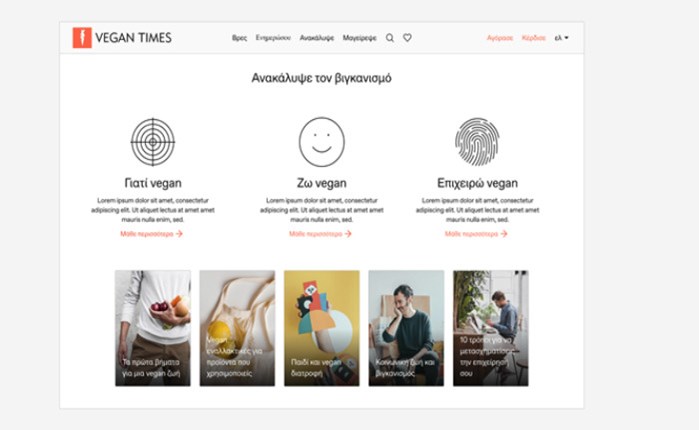Open the Τα πρώτα βήματα article card
This screenshot has width=699, height=430.
tap(152, 328)
